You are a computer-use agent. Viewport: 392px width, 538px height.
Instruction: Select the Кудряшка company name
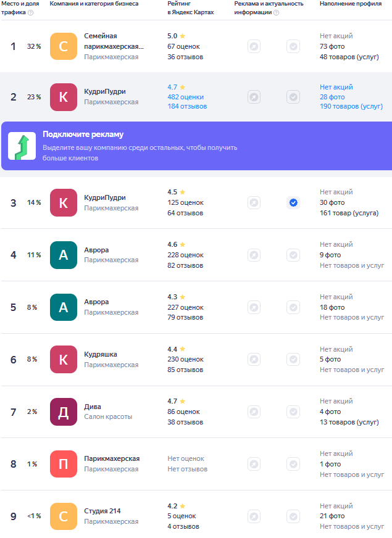point(101,354)
